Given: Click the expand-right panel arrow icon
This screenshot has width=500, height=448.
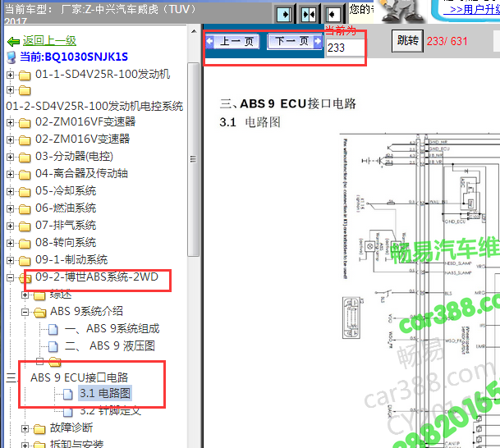Looking at the screenshot, I should (x=284, y=14).
